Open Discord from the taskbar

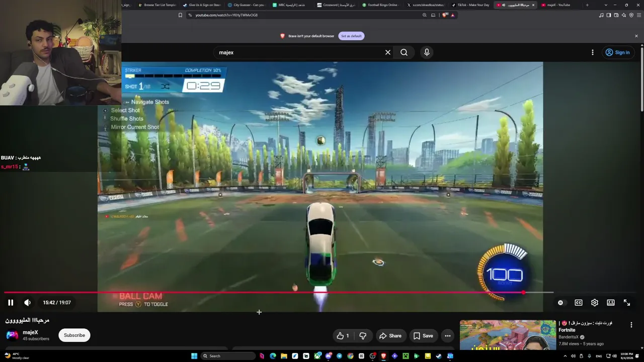click(x=328, y=356)
